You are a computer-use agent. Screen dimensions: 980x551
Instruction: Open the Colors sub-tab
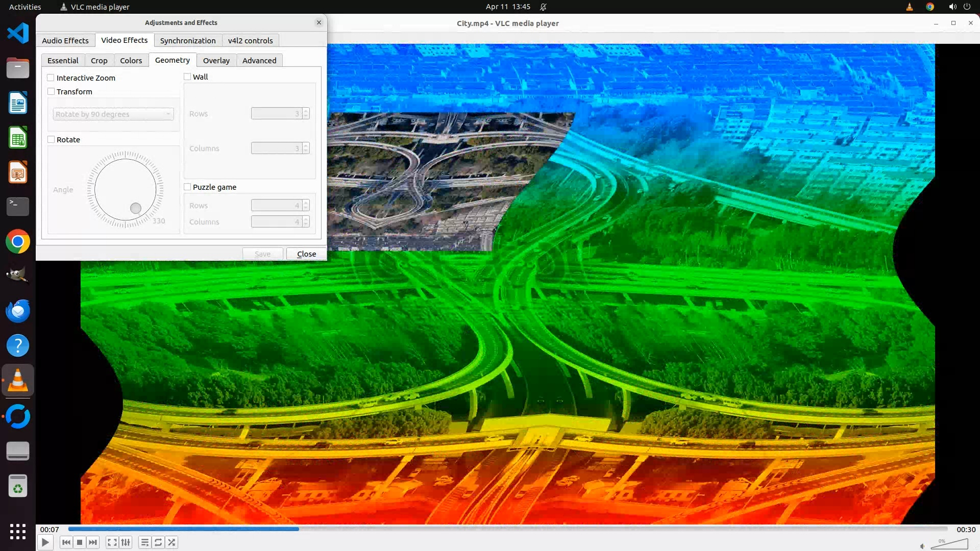pos(131,60)
